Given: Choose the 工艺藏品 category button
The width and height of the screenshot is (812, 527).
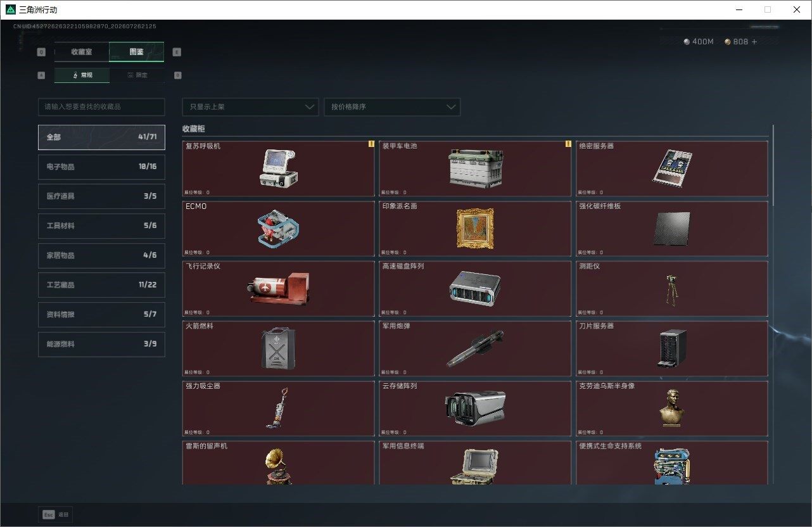Looking at the screenshot, I should (x=101, y=285).
